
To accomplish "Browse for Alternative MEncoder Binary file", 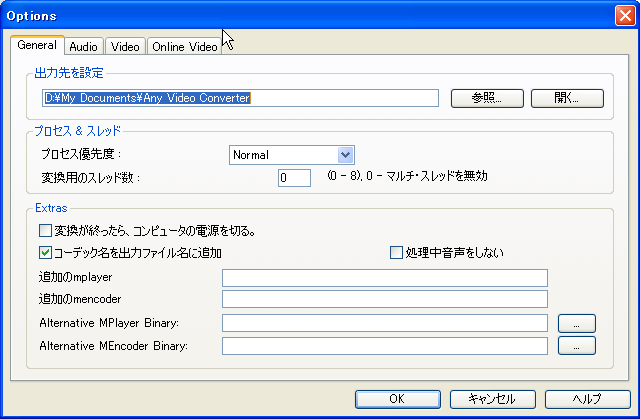I will point(577,346).
